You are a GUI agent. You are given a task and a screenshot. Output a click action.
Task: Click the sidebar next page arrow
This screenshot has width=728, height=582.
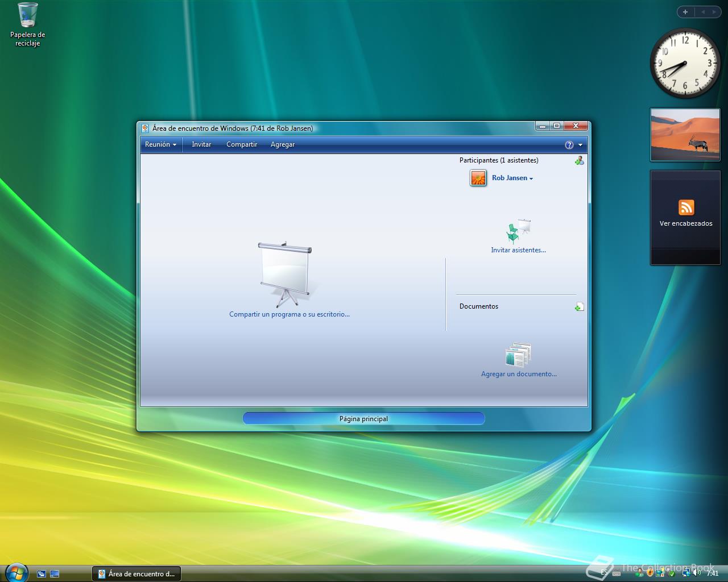click(714, 12)
